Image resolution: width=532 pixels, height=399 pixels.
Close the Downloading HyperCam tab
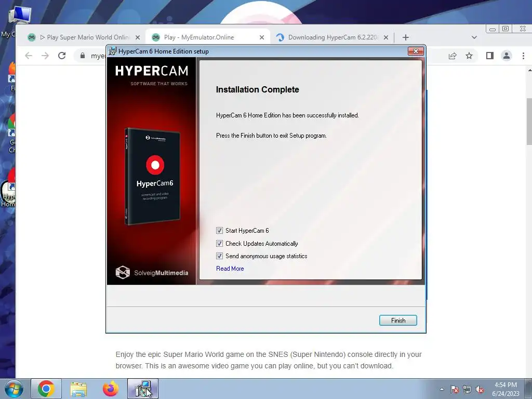pyautogui.click(x=386, y=37)
